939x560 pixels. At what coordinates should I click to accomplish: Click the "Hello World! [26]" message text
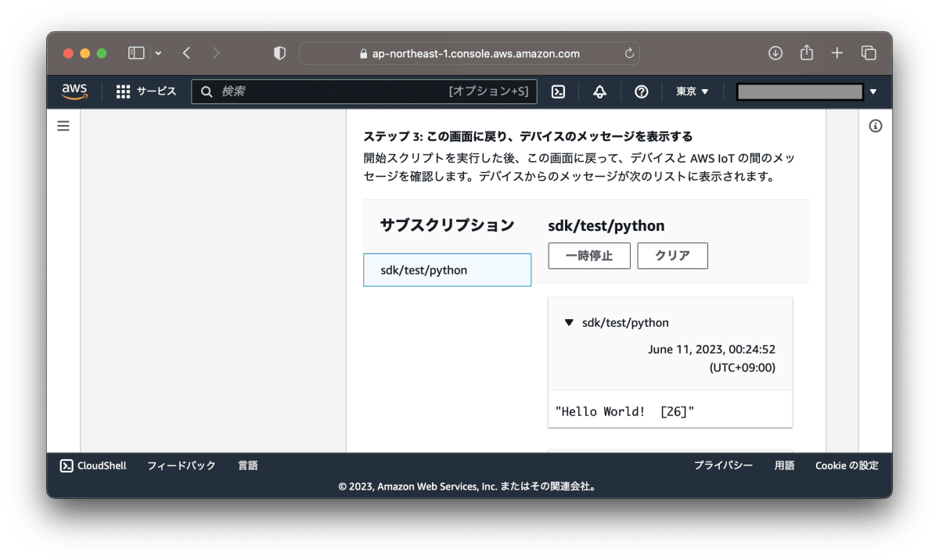(624, 411)
